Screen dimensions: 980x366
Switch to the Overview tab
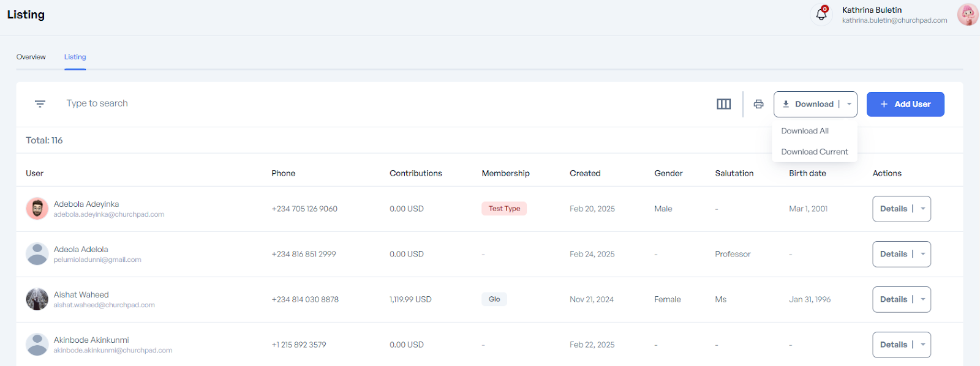pos(31,57)
